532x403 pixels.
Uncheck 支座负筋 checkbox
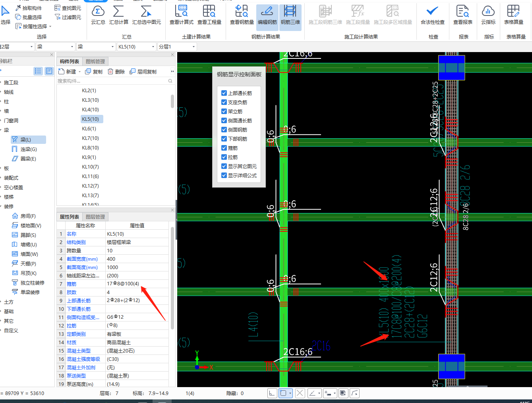click(x=224, y=102)
